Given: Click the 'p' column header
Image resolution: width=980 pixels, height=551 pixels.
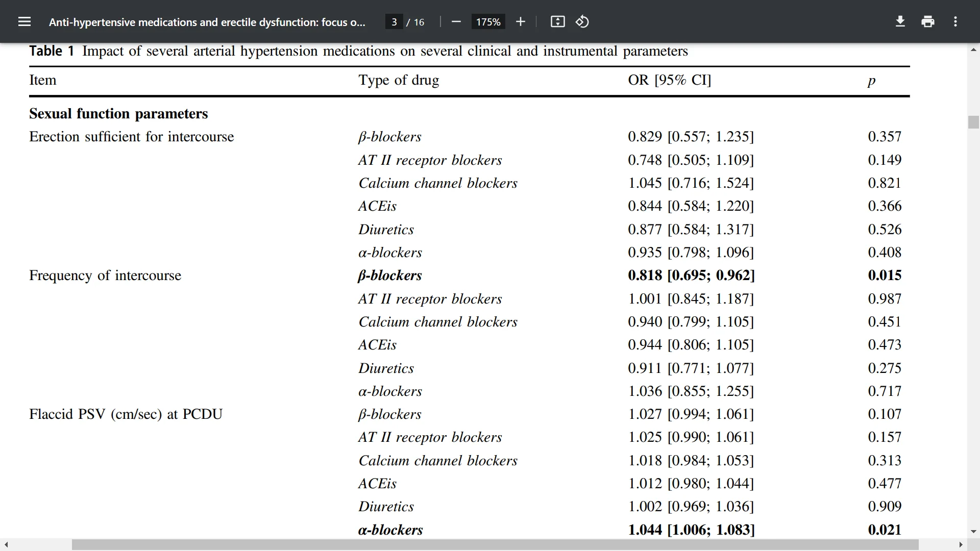Looking at the screenshot, I should [872, 81].
